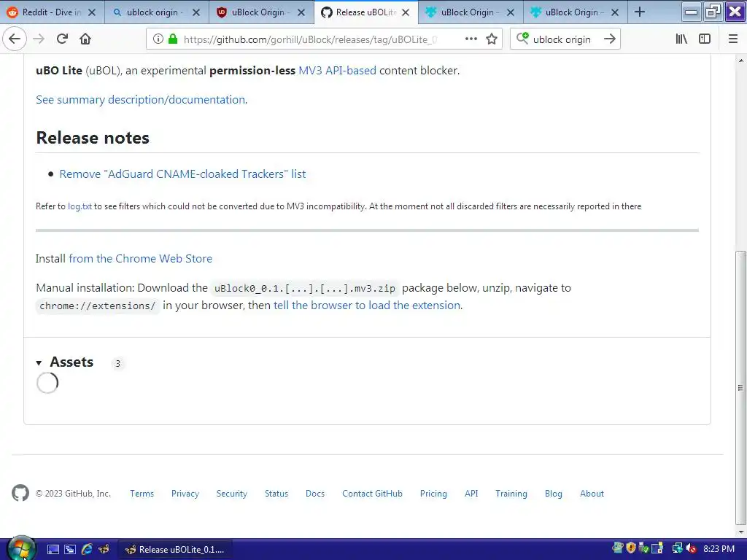The image size is (747, 560).
Task: Click the forward navigation arrow
Action: coord(39,39)
